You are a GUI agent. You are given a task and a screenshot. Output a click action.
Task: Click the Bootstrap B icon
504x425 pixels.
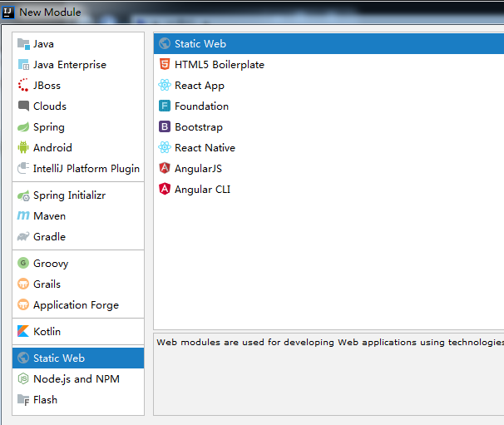pos(165,126)
